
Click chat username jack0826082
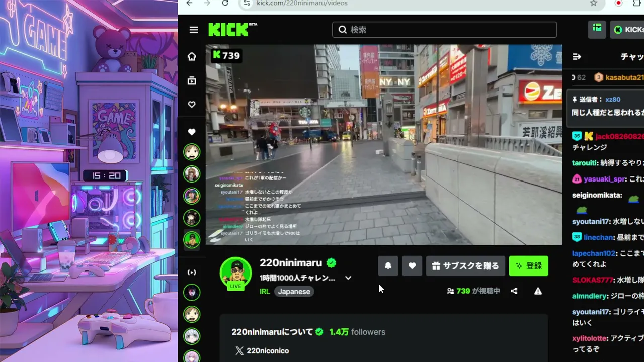pyautogui.click(x=620, y=136)
